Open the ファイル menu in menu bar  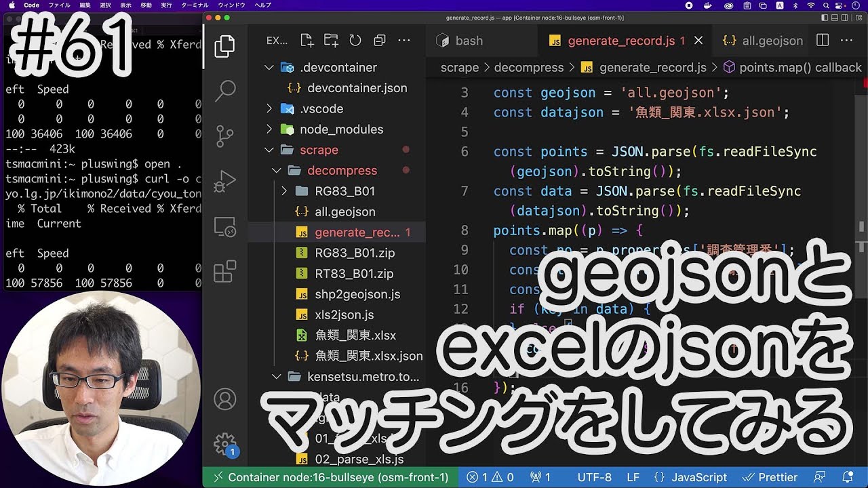(x=60, y=5)
